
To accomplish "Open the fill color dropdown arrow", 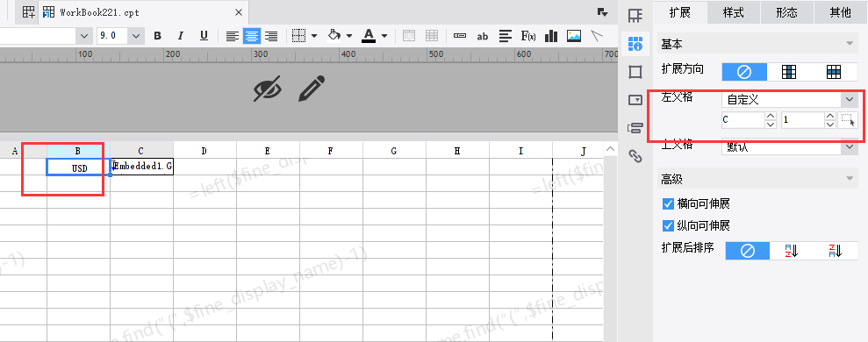I will [x=349, y=37].
